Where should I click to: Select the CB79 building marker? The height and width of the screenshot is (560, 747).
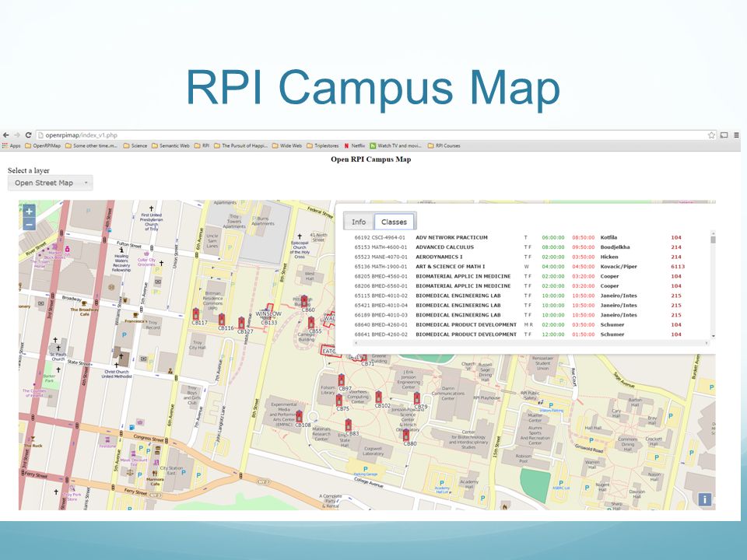pyautogui.click(x=417, y=397)
